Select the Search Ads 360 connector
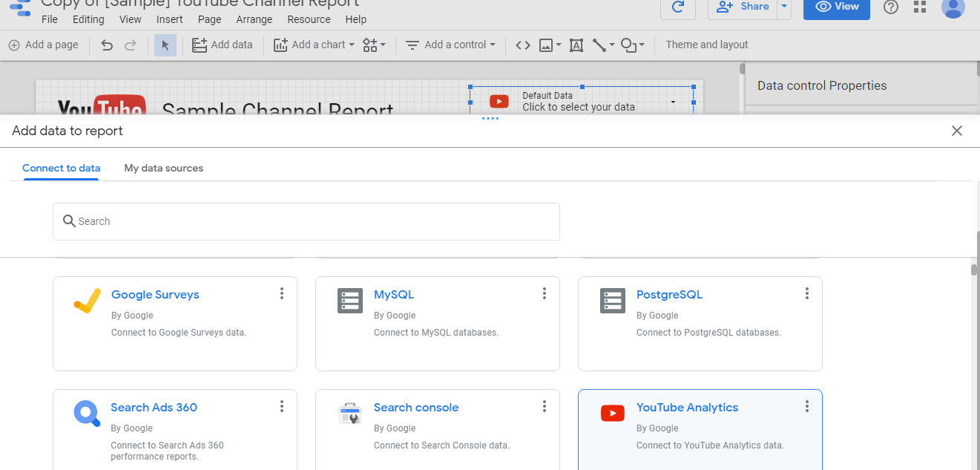The width and height of the screenshot is (980, 470). [x=154, y=408]
